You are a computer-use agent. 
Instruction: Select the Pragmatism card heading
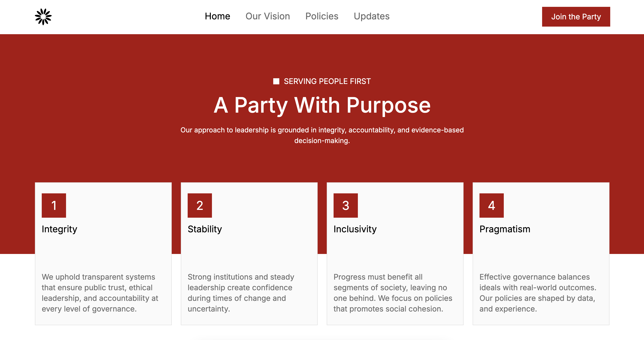pos(505,229)
